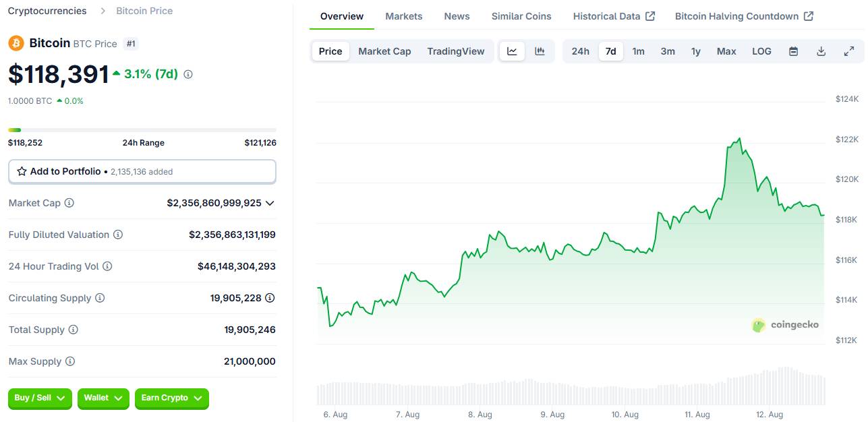Select Market Cap chart mode
The image size is (868, 422).
tap(384, 51)
